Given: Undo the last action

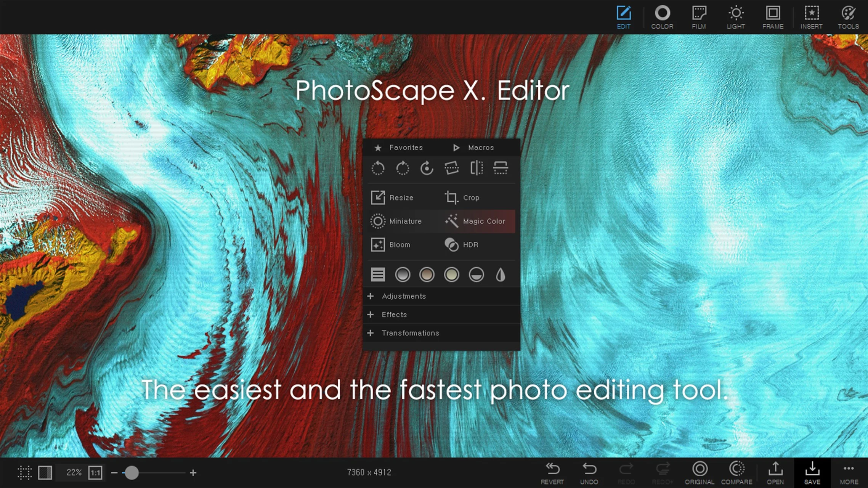Looking at the screenshot, I should click(x=589, y=472).
